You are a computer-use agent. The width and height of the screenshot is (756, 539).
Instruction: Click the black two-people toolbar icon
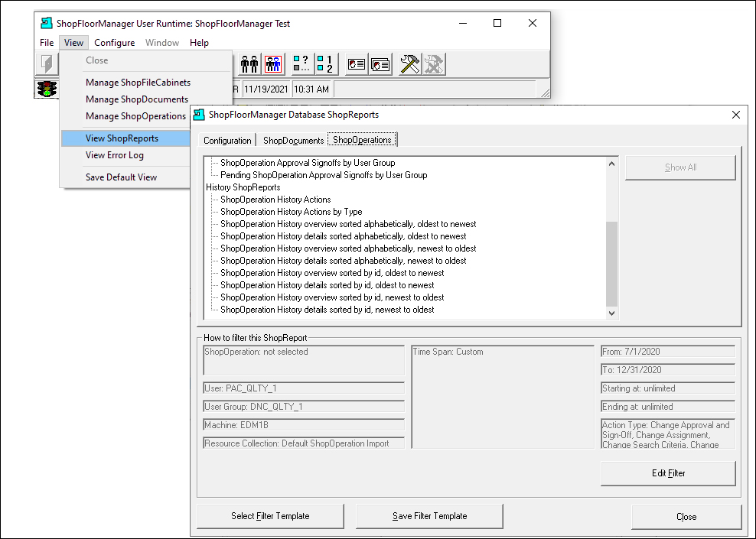249,64
